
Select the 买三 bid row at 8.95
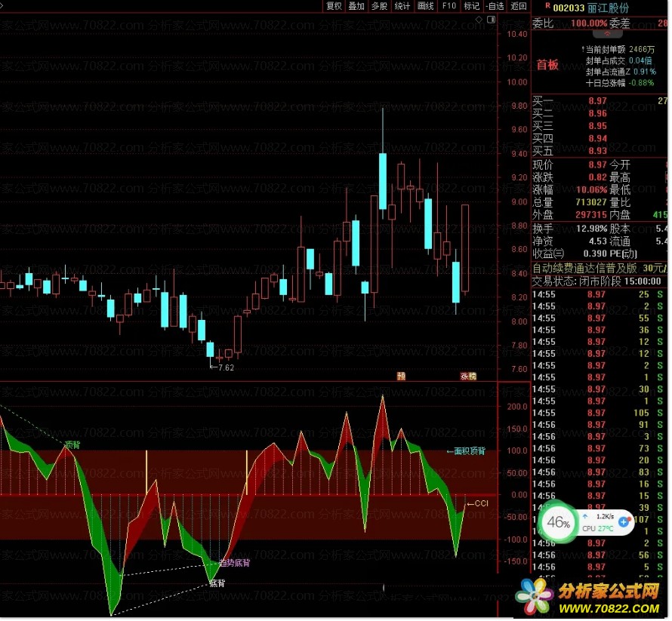click(x=600, y=126)
